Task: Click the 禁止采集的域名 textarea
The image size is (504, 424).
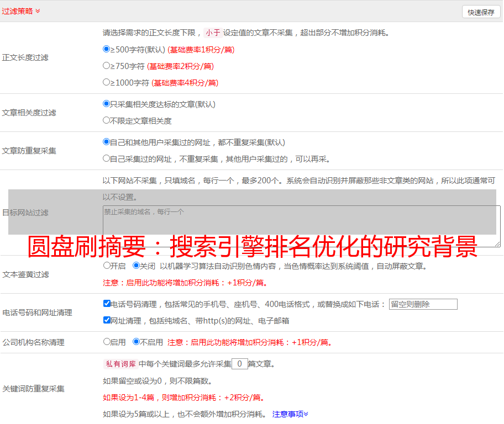Action: pos(301,226)
